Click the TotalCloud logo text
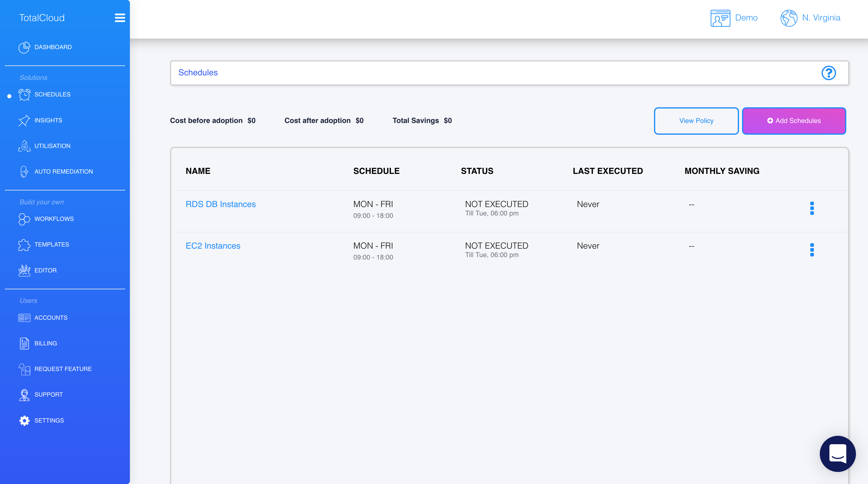Image resolution: width=868 pixels, height=484 pixels. pyautogui.click(x=42, y=18)
